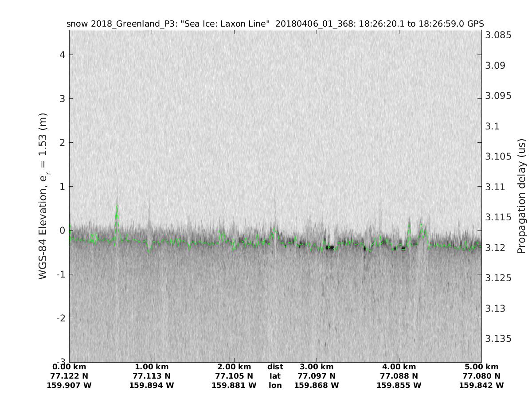Click the 3.135 propagation delay tick
The image size is (532, 399).
click(x=498, y=339)
